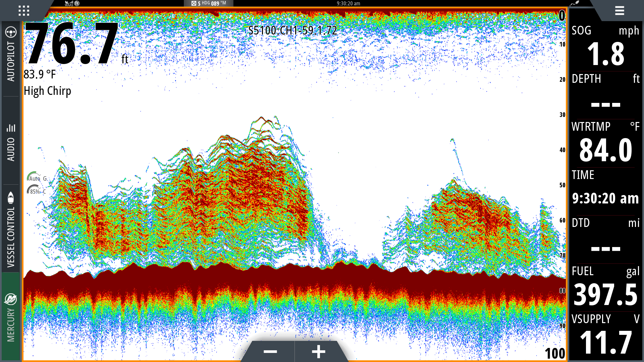Click the heading 089°M autopilot indicator

click(x=209, y=3)
